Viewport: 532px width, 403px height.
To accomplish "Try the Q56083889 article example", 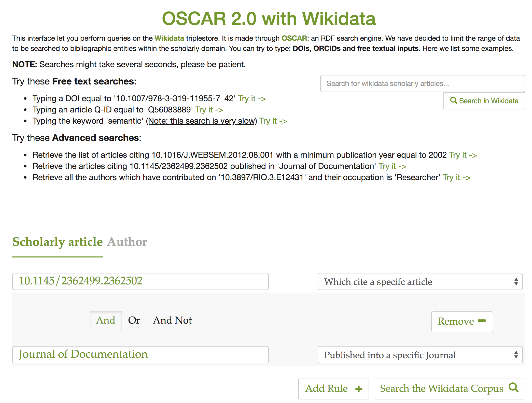I will pos(209,110).
